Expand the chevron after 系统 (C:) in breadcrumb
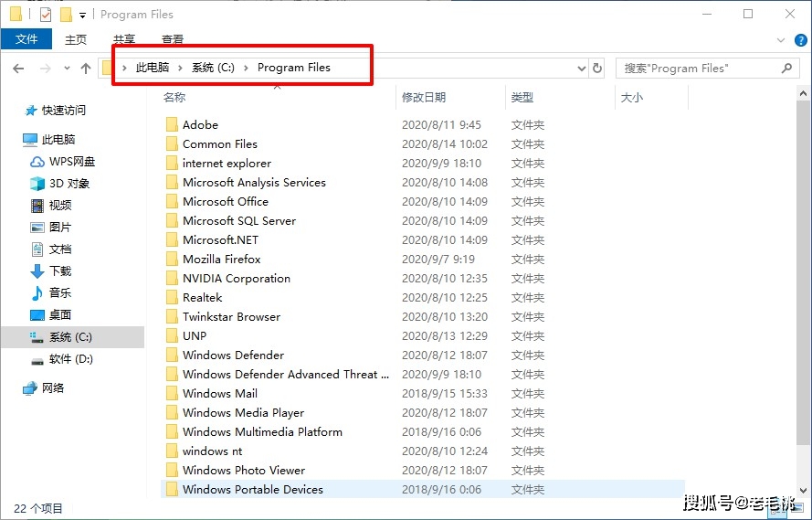Image resolution: width=812 pixels, height=520 pixels. pyautogui.click(x=246, y=68)
